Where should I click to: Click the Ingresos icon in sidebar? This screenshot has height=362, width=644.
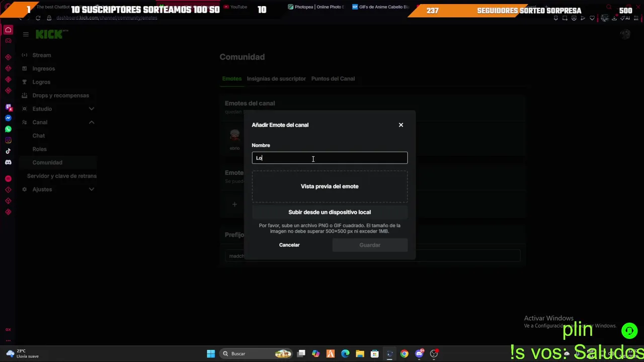coord(24,68)
